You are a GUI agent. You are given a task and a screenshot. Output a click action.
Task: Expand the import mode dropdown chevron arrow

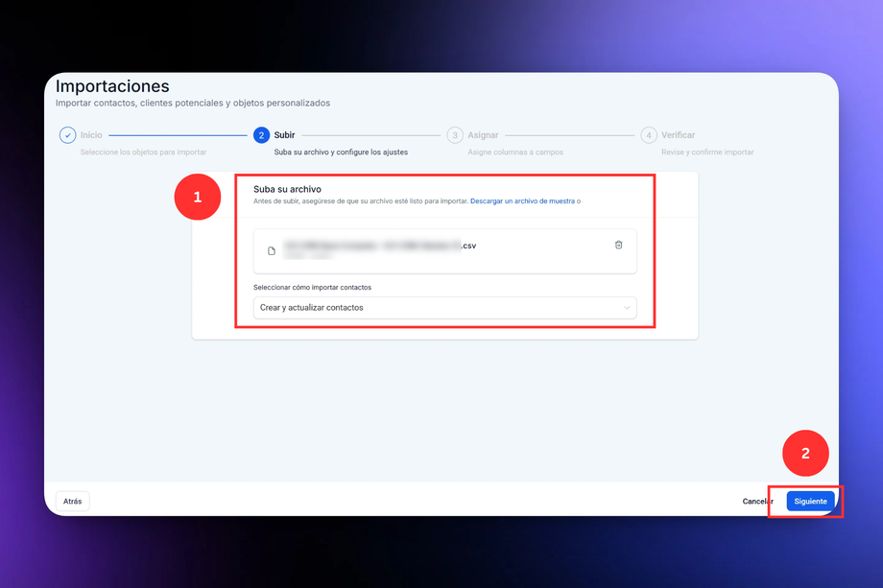627,308
